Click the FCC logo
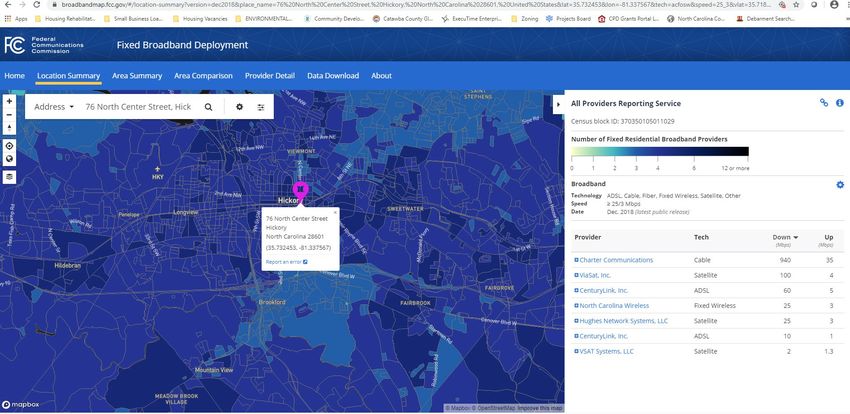Screen dimensions: 850x414 pyautogui.click(x=15, y=45)
